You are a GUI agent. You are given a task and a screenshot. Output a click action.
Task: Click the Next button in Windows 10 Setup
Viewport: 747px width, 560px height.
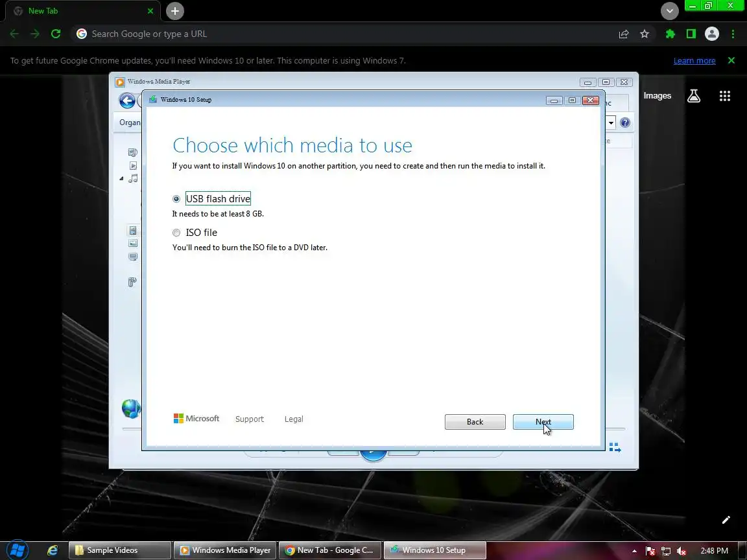543,422
